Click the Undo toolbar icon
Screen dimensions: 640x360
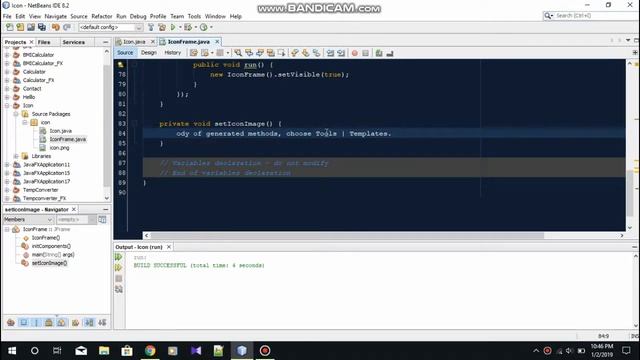(x=56, y=27)
